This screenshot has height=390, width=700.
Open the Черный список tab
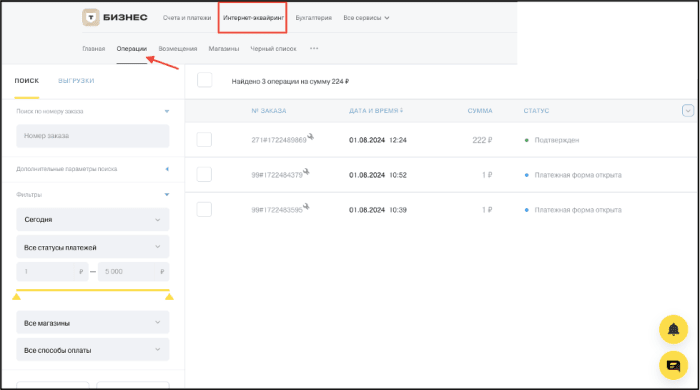273,49
